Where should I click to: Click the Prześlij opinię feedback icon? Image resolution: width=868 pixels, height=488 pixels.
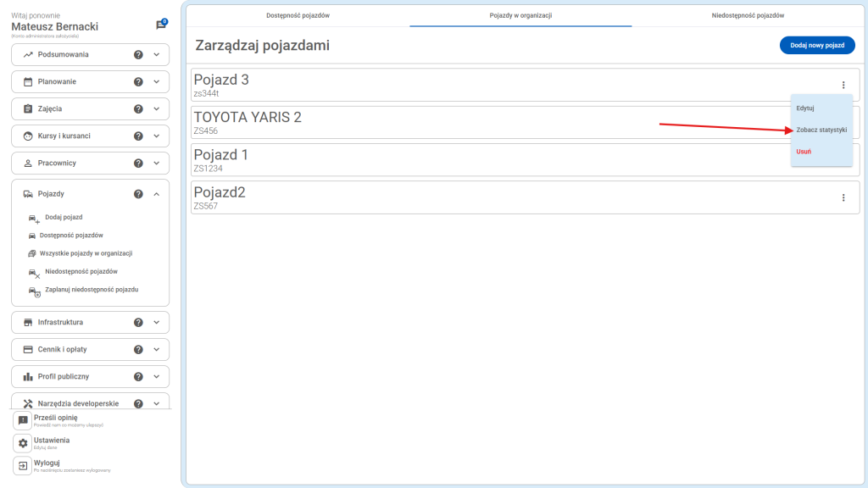tap(24, 420)
